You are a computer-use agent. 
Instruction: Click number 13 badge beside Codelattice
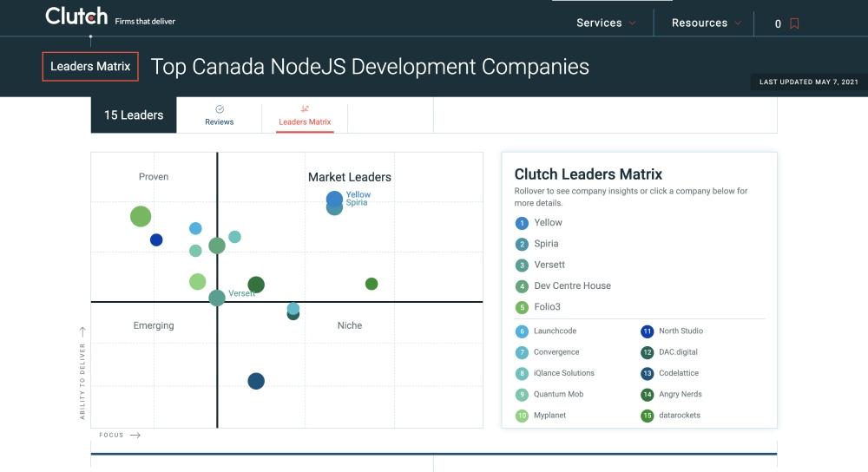pos(648,373)
